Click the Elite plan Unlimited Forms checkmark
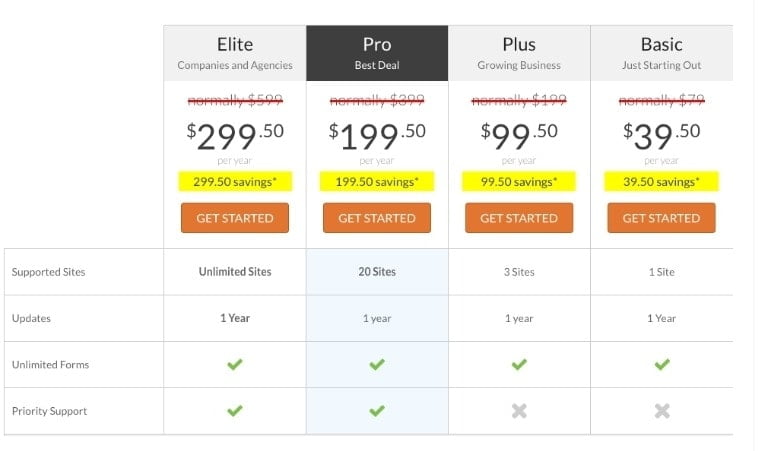 (235, 364)
